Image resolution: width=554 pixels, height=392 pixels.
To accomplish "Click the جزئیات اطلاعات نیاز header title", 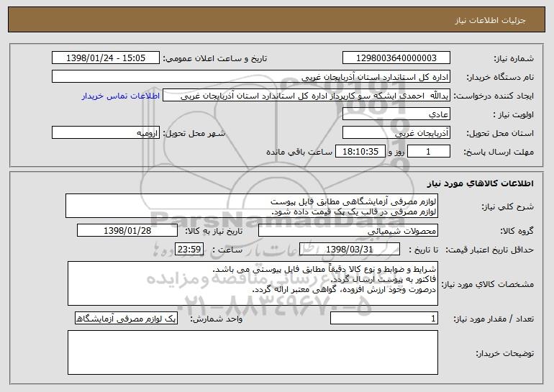I will (490, 20).
